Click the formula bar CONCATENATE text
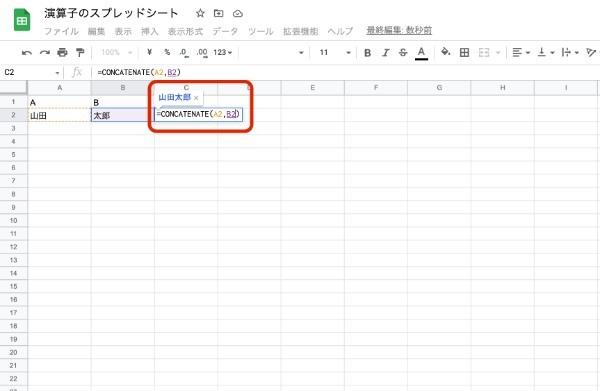This screenshot has height=391, width=600. (139, 72)
